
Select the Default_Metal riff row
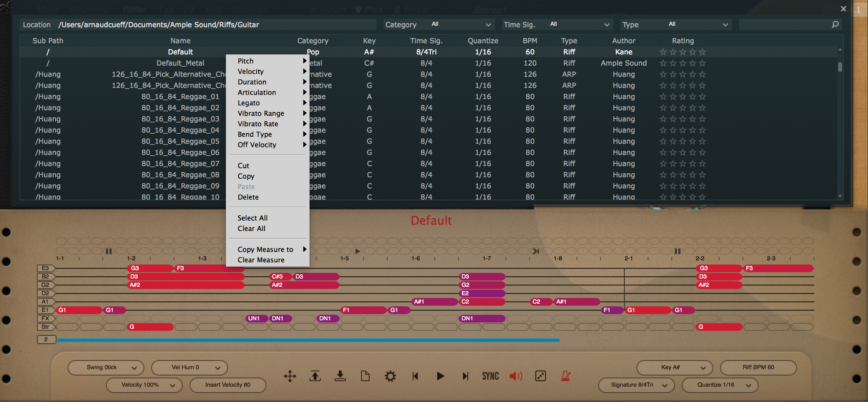point(180,63)
